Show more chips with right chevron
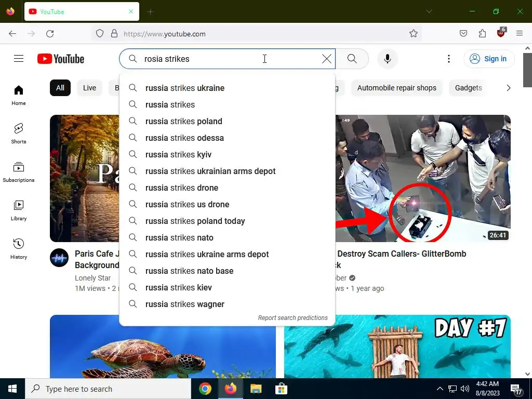 click(508, 88)
